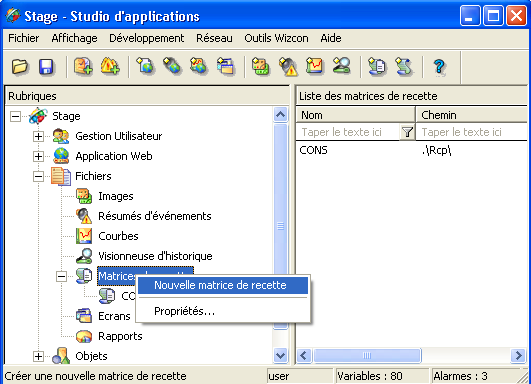This screenshot has width=531, height=384.
Task: Click new event summary toolbar icon
Action: point(288,66)
